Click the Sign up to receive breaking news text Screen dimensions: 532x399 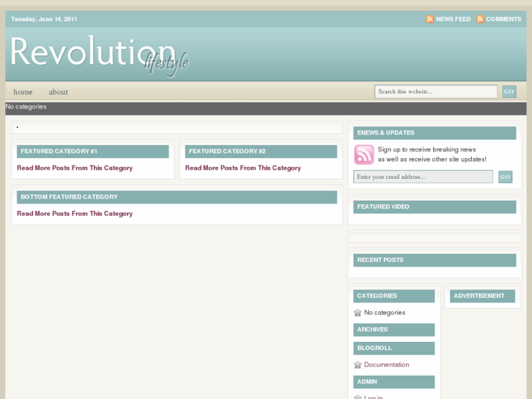tap(427, 149)
